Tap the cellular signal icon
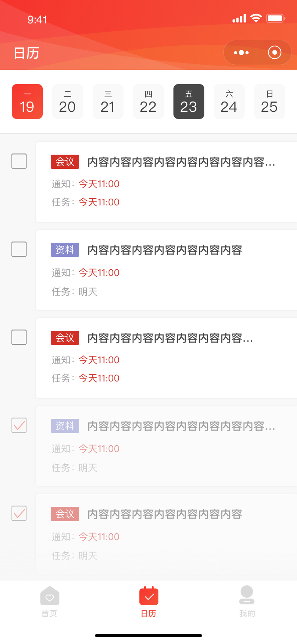This screenshot has width=297, height=644. pyautogui.click(x=239, y=18)
